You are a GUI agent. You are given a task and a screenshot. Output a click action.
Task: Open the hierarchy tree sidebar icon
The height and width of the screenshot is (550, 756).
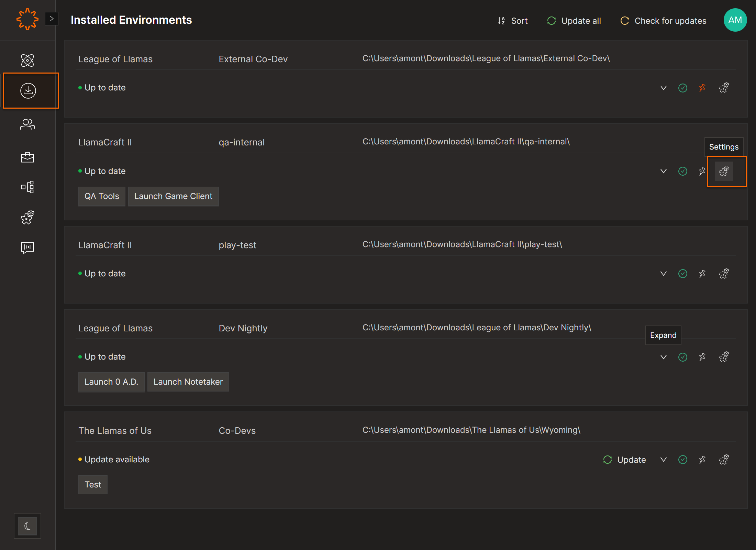coord(27,187)
